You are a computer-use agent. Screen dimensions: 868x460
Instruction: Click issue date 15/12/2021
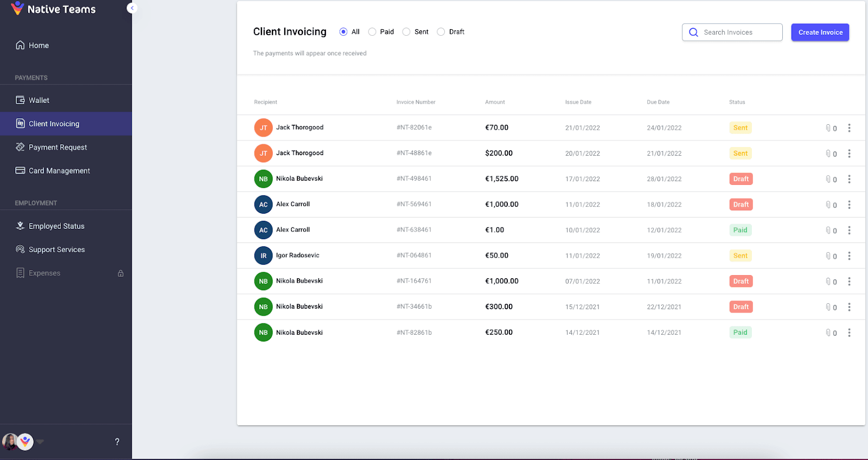click(x=583, y=307)
